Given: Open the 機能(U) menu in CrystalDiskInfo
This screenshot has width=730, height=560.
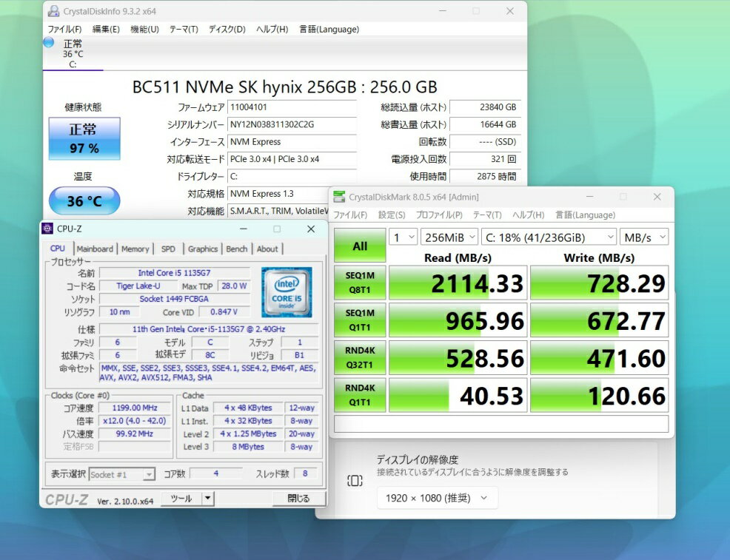Looking at the screenshot, I should coord(144,29).
